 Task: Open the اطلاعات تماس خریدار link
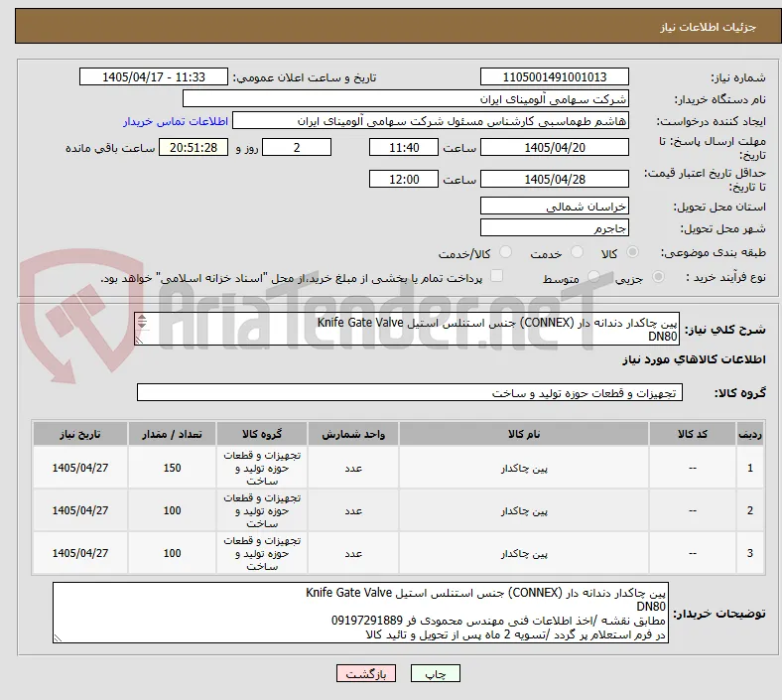pyautogui.click(x=176, y=121)
